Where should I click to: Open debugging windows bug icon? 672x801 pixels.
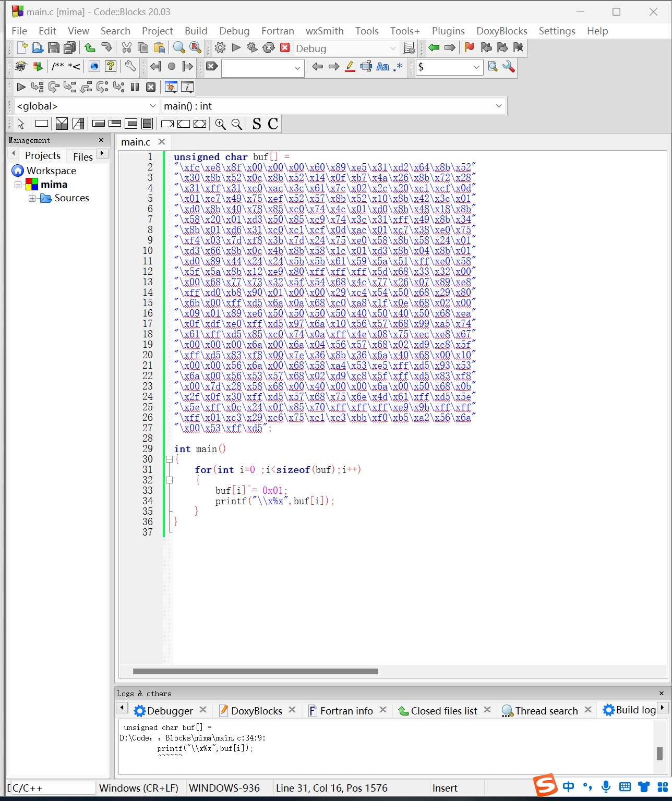pos(171,87)
